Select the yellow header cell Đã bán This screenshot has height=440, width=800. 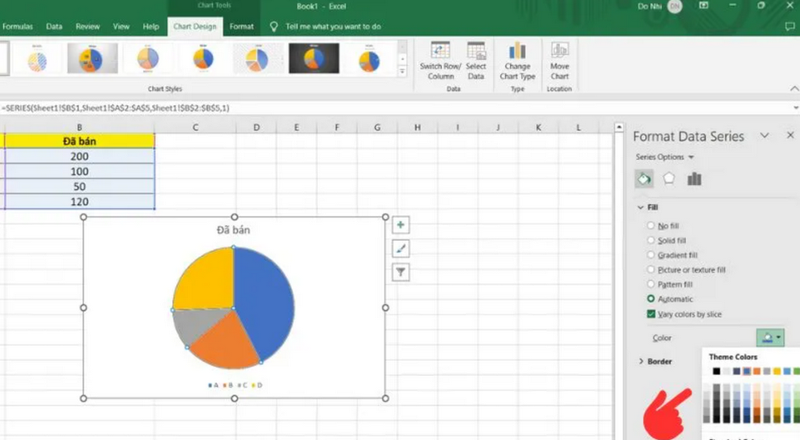79,141
